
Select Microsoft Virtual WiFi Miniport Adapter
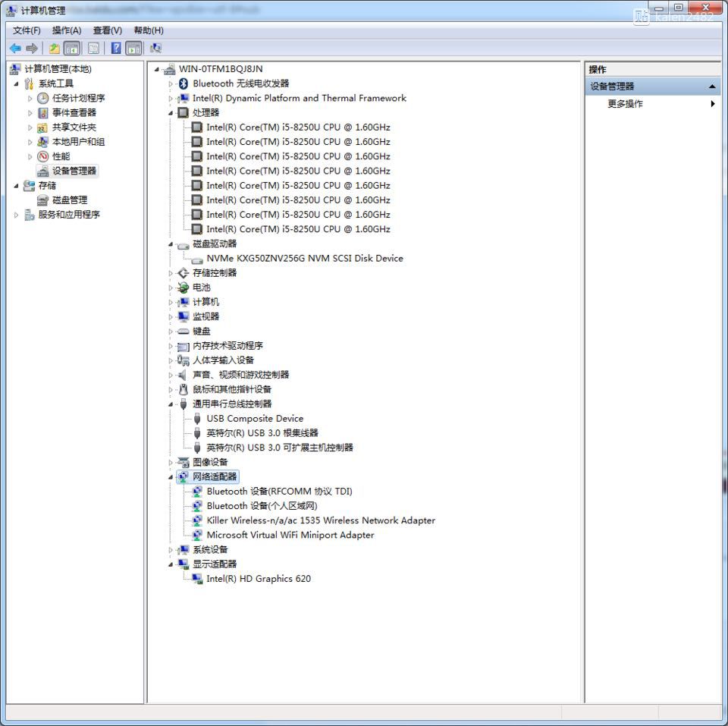pyautogui.click(x=290, y=535)
